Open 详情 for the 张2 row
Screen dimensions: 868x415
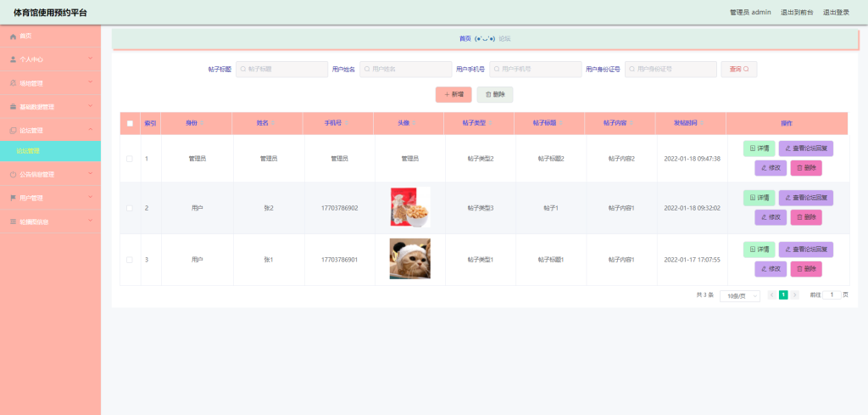[x=759, y=198]
